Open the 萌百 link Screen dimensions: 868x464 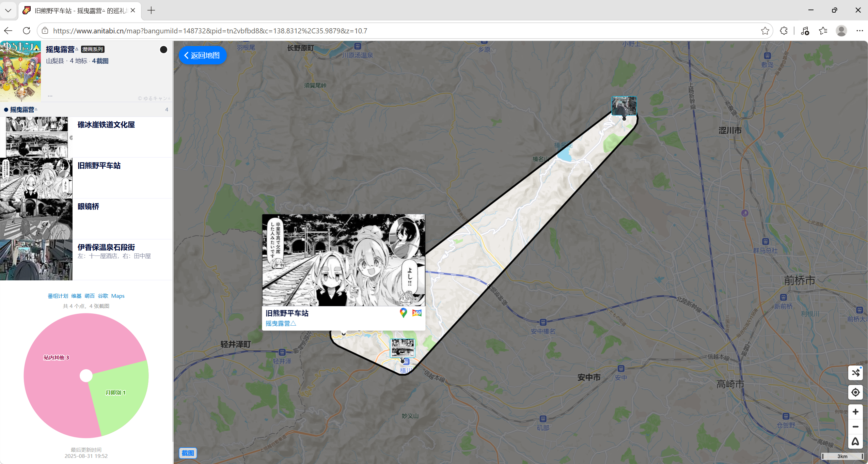coord(90,296)
